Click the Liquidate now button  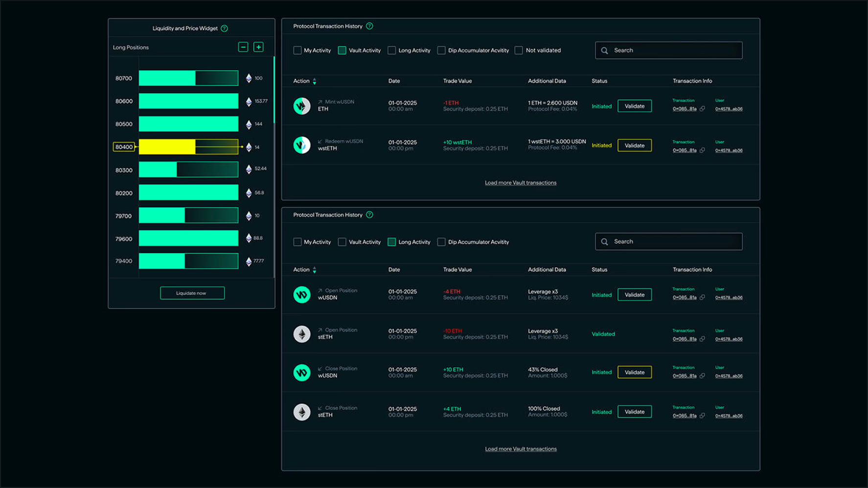(x=192, y=293)
